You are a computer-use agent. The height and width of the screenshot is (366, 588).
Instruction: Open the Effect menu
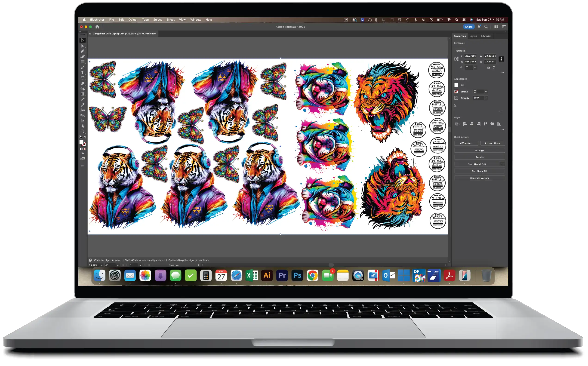[170, 20]
